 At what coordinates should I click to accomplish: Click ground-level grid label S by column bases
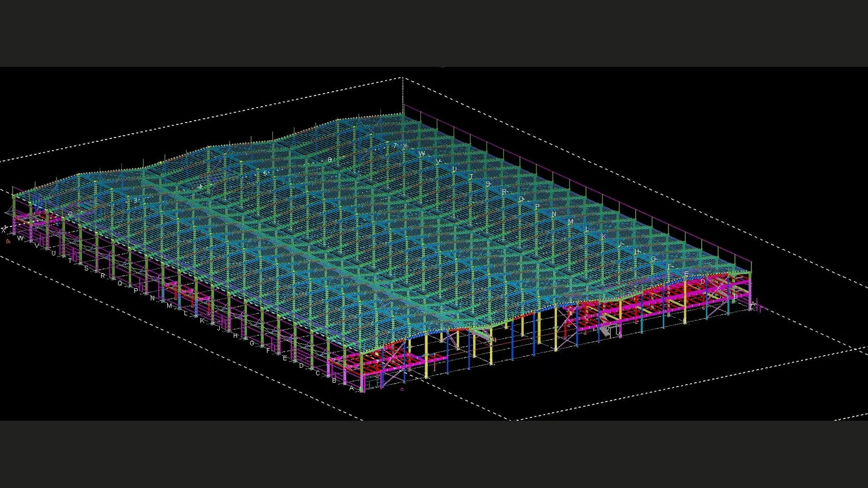click(86, 268)
